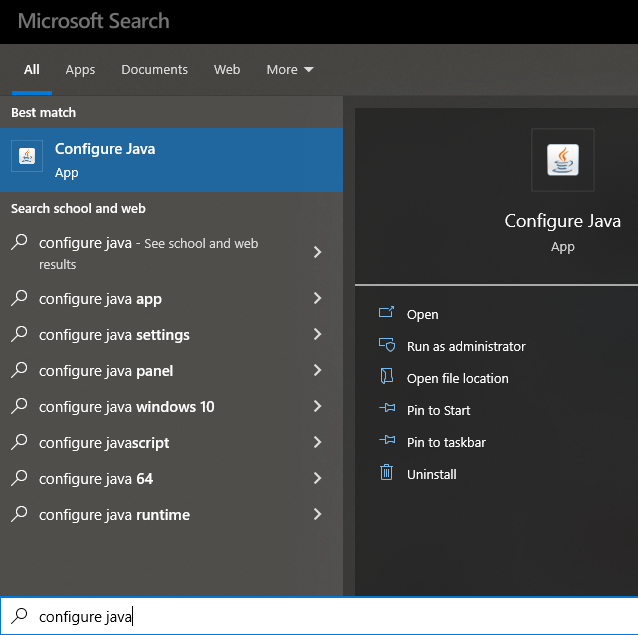Select suggestion configure java settings
The width and height of the screenshot is (638, 635).
point(171,334)
